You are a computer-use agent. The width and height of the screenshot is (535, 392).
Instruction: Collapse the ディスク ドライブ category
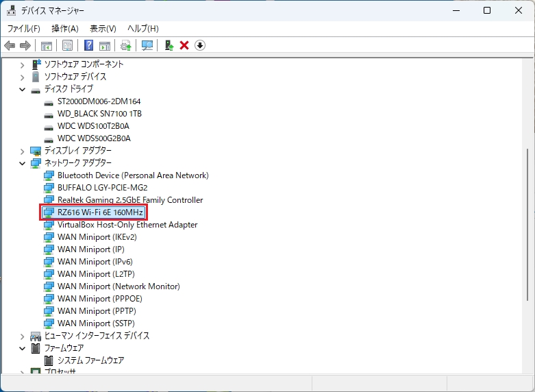click(x=22, y=90)
